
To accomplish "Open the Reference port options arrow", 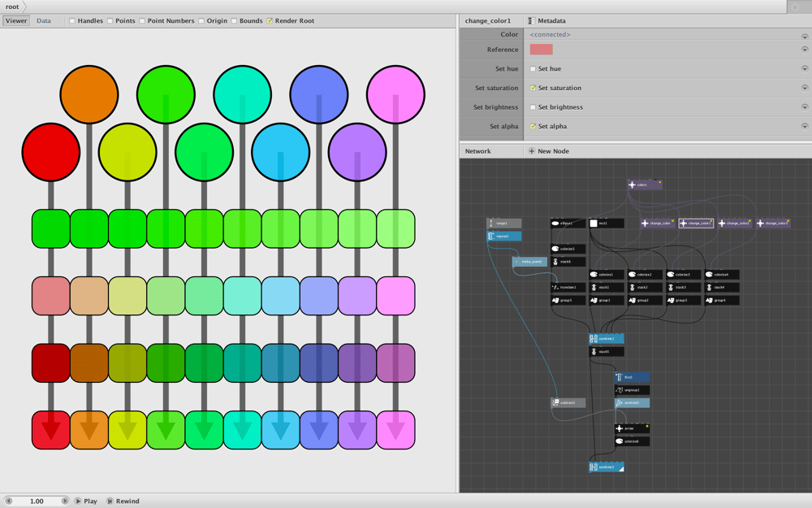I will click(805, 50).
